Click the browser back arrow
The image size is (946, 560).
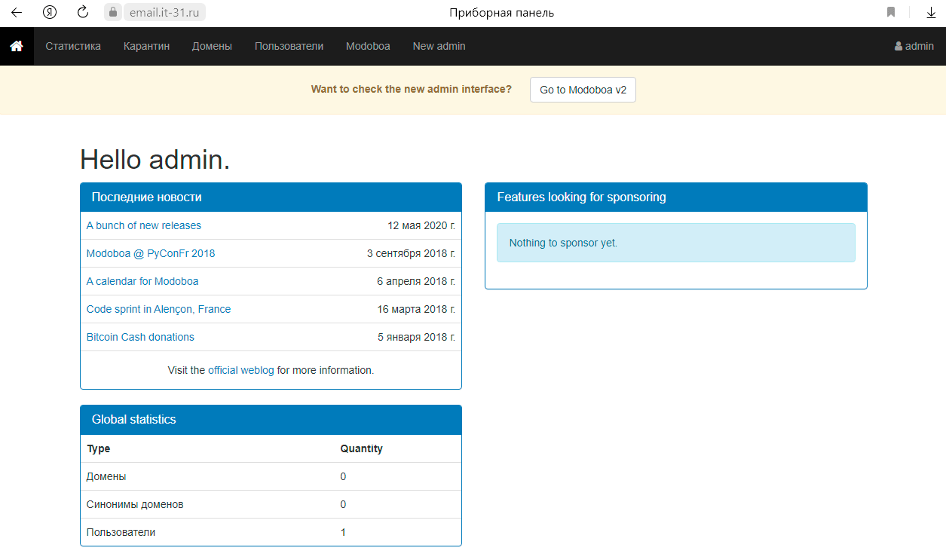tap(17, 13)
